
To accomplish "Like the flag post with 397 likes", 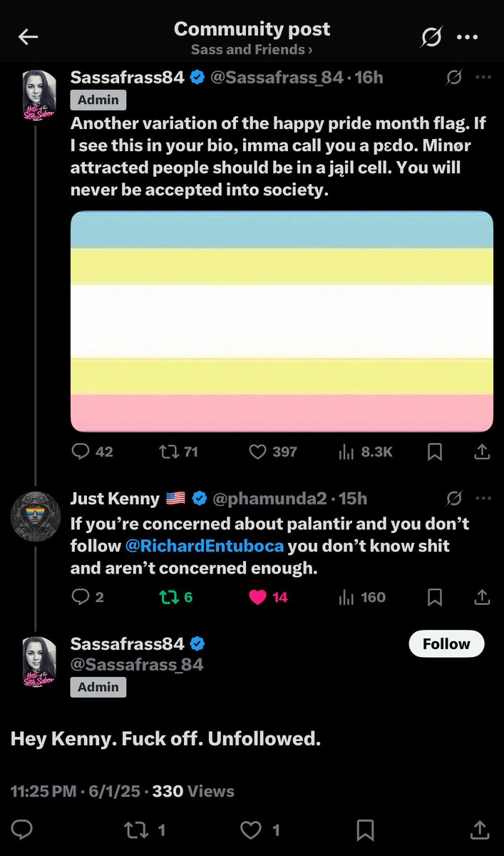I will coord(257,452).
